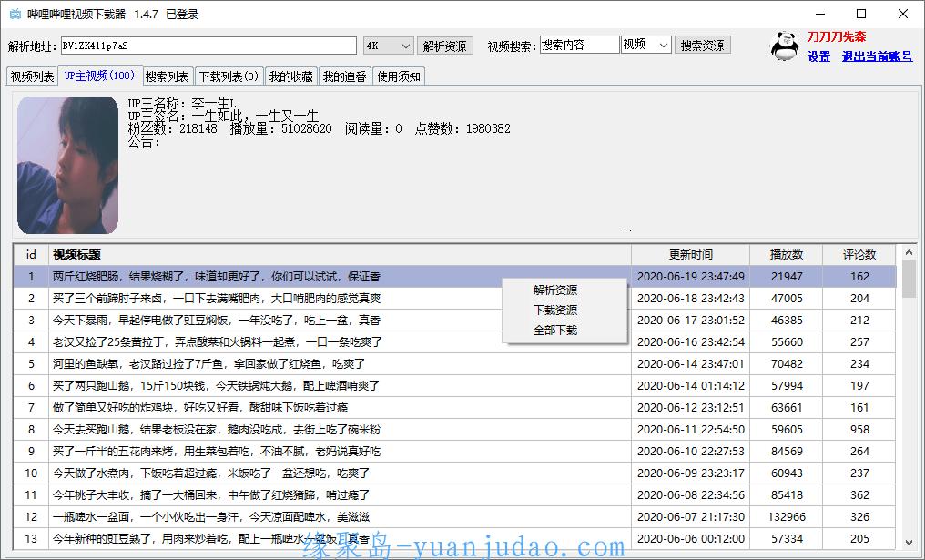Open the 使用须知 tab
This screenshot has width=925, height=560.
click(398, 76)
